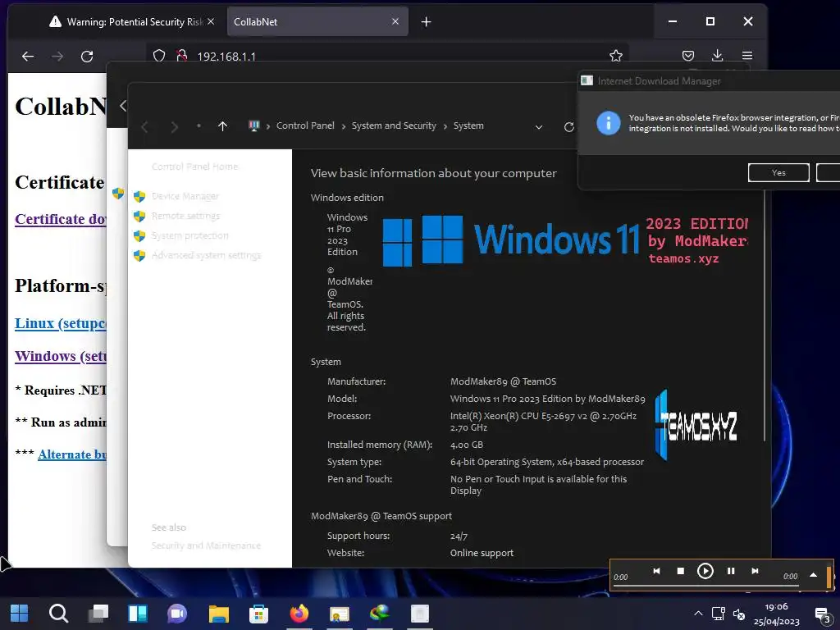Click the insecure connection lock icon
Image resolution: width=840 pixels, height=630 pixels.
coord(182,56)
